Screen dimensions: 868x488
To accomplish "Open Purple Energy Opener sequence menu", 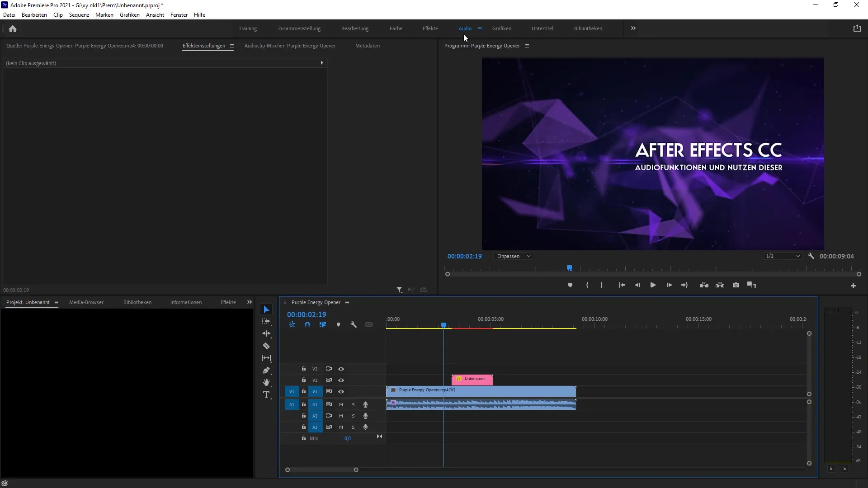I will click(x=347, y=303).
